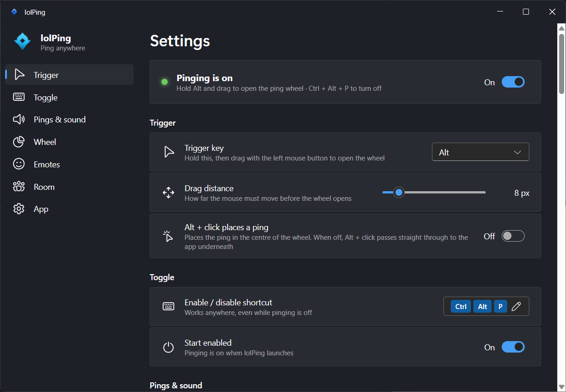The width and height of the screenshot is (566, 392).
Task: Click the Emotes smiley icon in sidebar
Action: (19, 164)
